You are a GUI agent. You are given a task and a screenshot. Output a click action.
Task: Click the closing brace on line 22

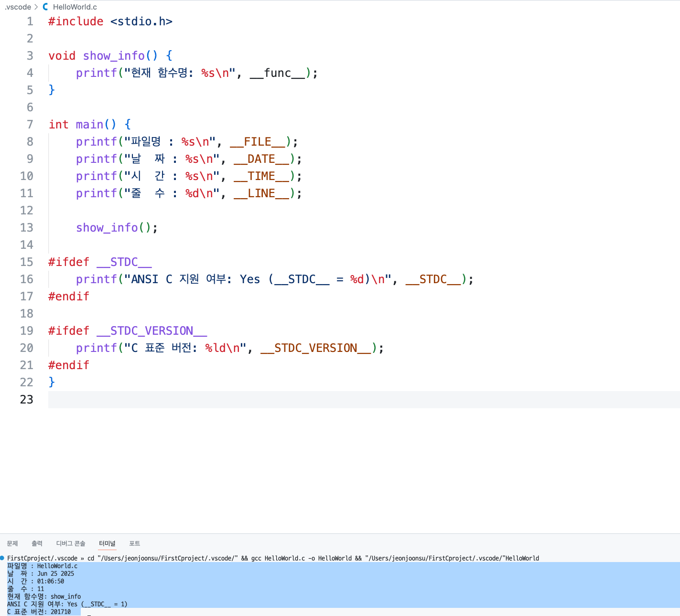[52, 382]
